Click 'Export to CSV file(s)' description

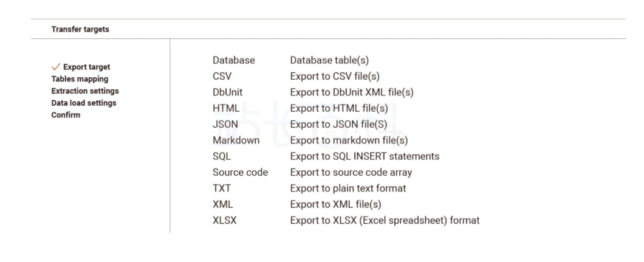[x=335, y=77]
